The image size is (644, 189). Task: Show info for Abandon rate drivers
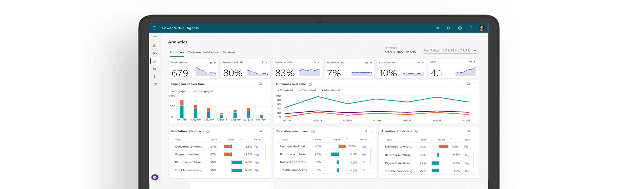(417, 131)
